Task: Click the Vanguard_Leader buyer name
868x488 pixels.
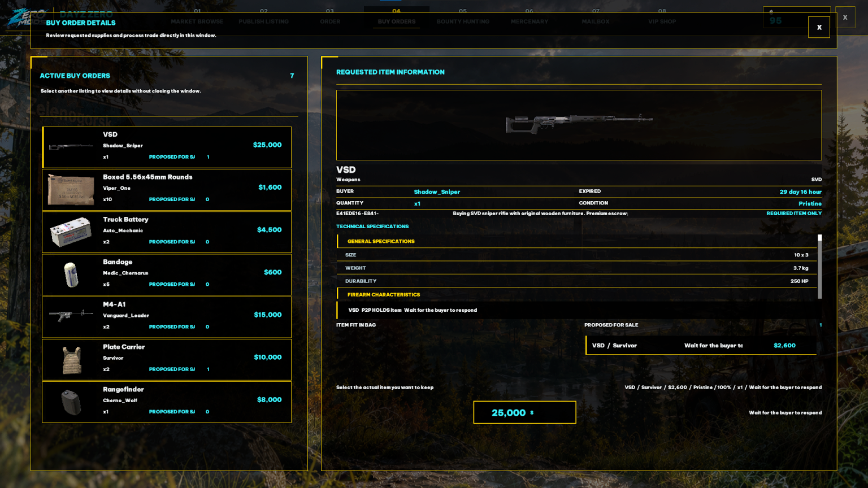Action: [126, 315]
